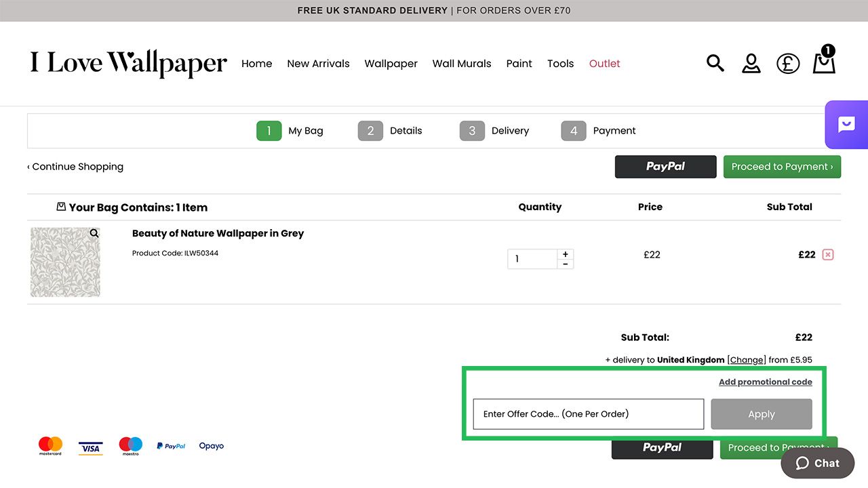868x488 pixels.
Task: Click Your Bag Contains: 1 Item heading
Action: (x=132, y=207)
